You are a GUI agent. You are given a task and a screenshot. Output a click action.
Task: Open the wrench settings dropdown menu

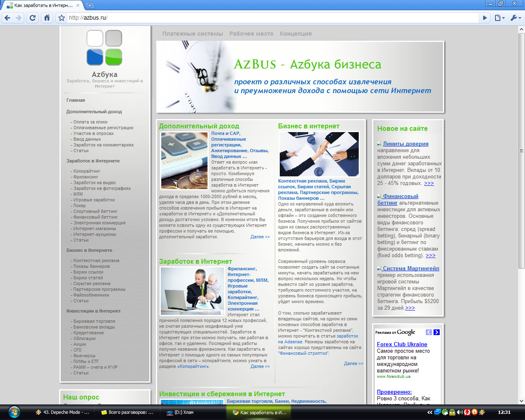515,18
